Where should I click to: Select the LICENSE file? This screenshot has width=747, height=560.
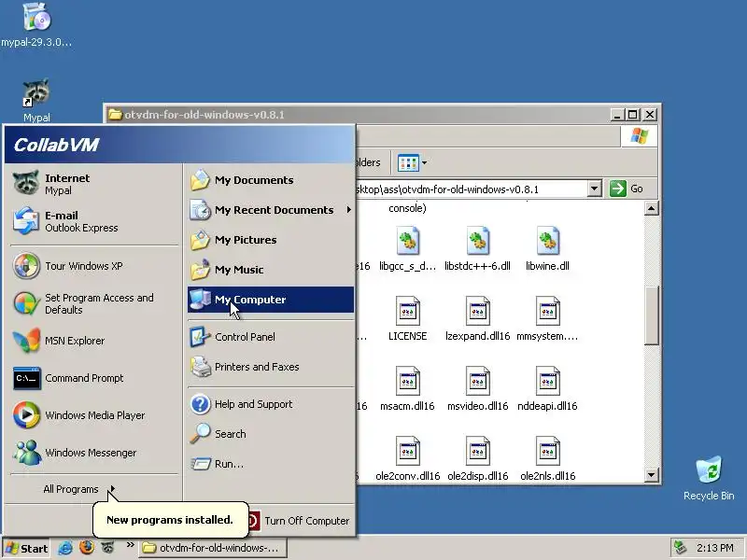(408, 319)
